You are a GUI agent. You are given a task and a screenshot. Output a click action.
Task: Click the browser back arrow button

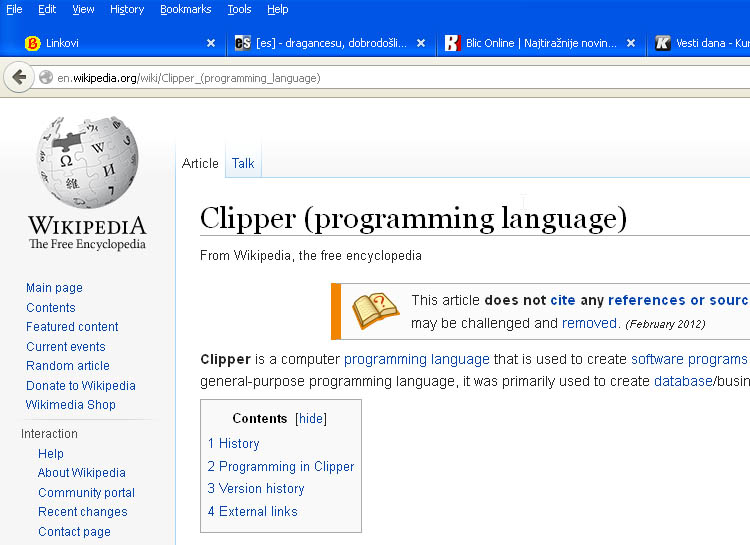19,77
